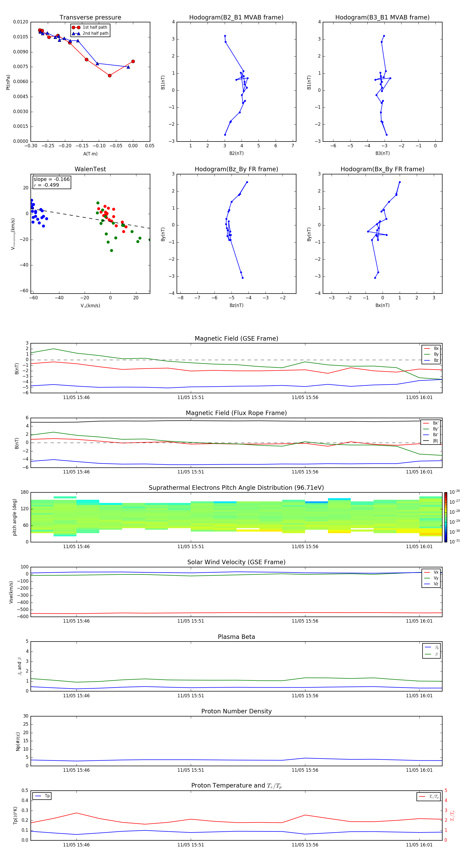Select the "2nd half path" legend entry
This screenshot has width=473, height=868.
[x=90, y=33]
